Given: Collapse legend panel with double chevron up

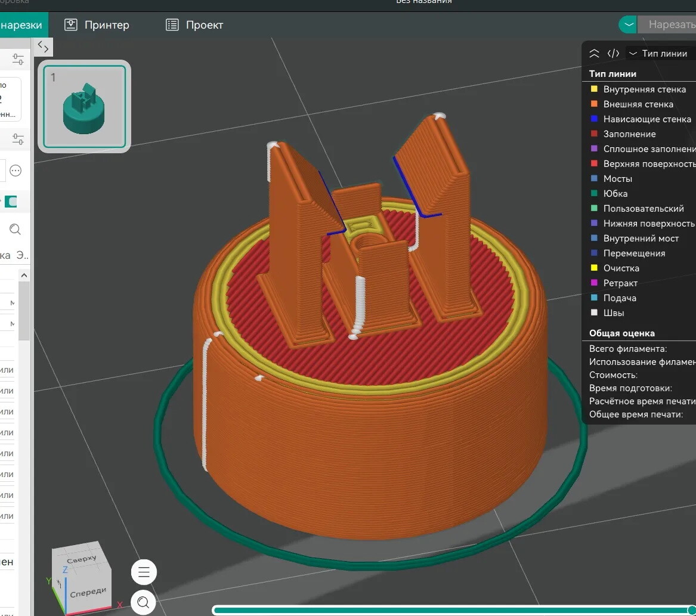Looking at the screenshot, I should [594, 54].
